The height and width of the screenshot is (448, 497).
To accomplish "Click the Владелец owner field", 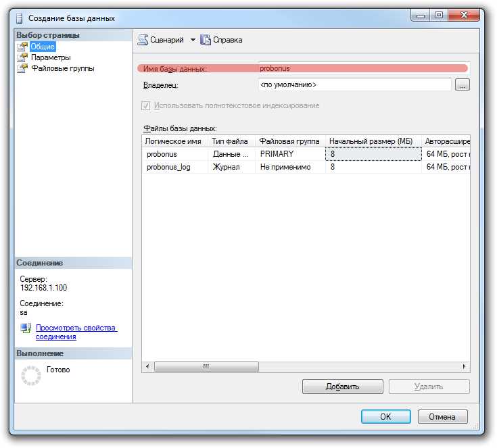I will pyautogui.click(x=355, y=84).
